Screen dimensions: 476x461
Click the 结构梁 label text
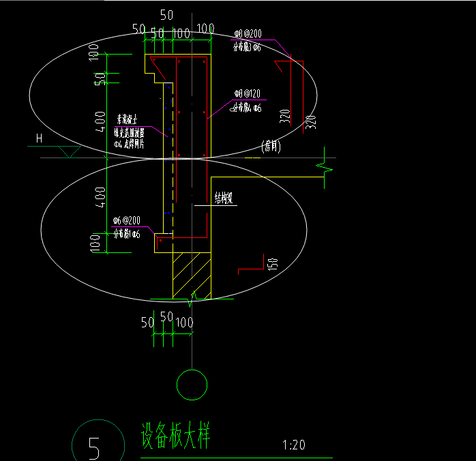[224, 199]
